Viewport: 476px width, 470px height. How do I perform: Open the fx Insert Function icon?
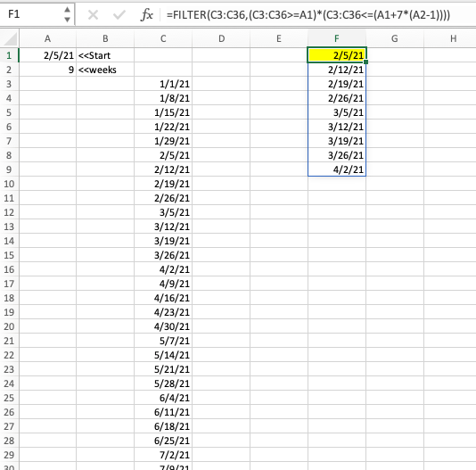coord(146,14)
